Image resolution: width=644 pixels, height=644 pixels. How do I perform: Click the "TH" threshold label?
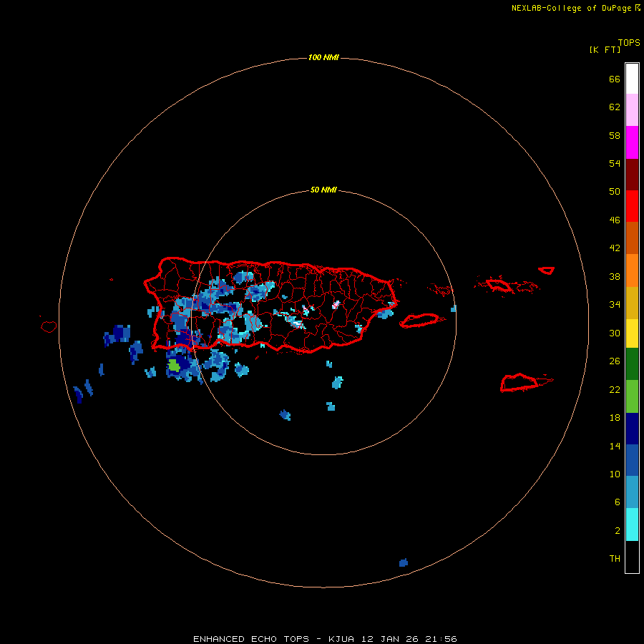coord(615,559)
